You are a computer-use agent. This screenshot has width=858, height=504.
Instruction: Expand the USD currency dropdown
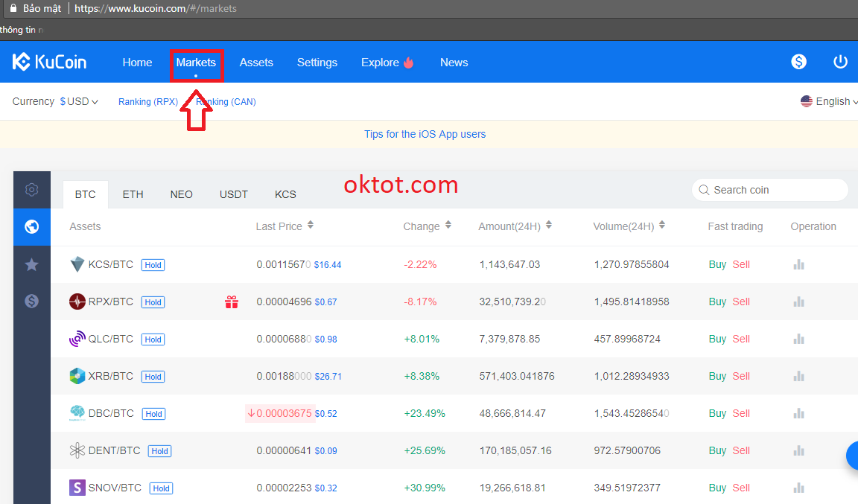(x=79, y=101)
